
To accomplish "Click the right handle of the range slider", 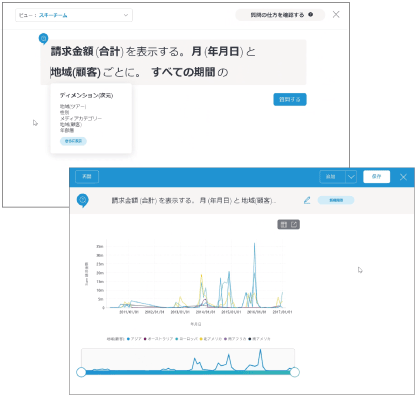I will click(x=294, y=372).
